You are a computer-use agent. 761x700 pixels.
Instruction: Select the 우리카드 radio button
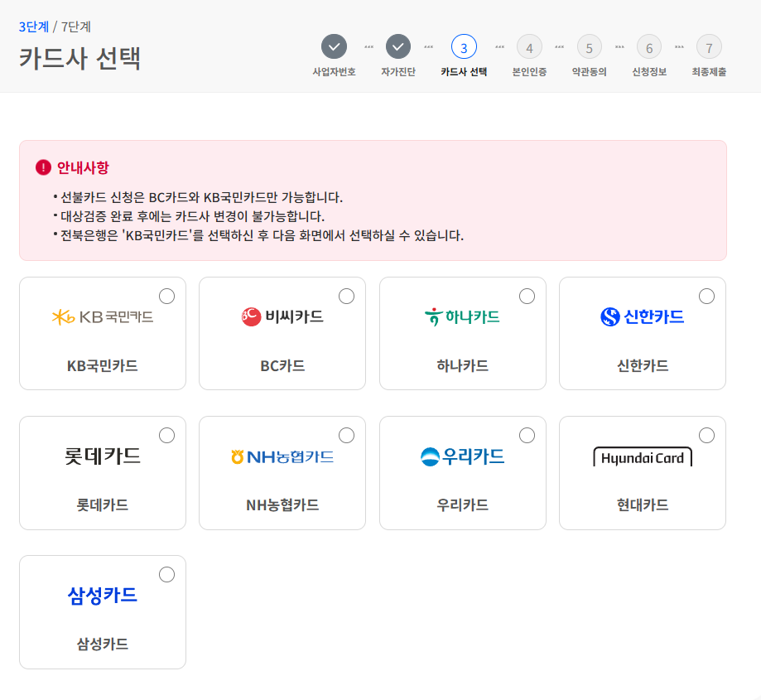point(527,436)
